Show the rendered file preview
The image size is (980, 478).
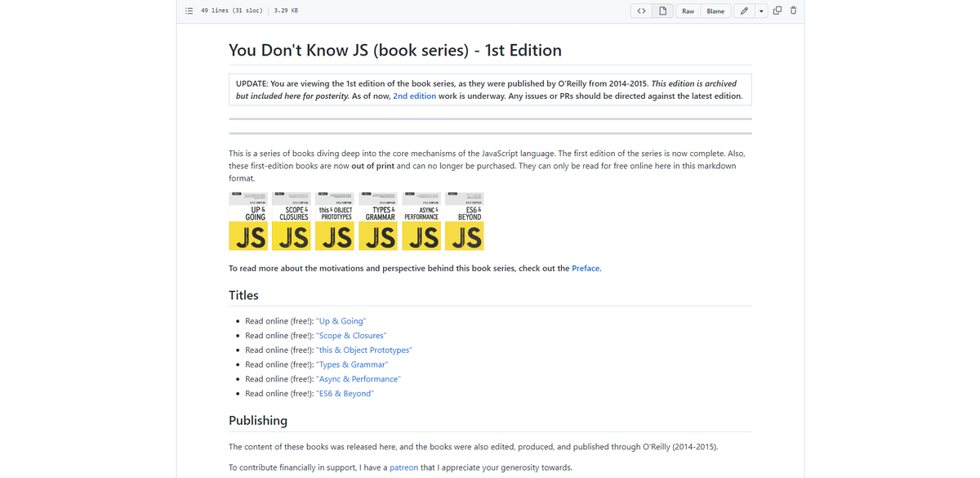[x=663, y=11]
